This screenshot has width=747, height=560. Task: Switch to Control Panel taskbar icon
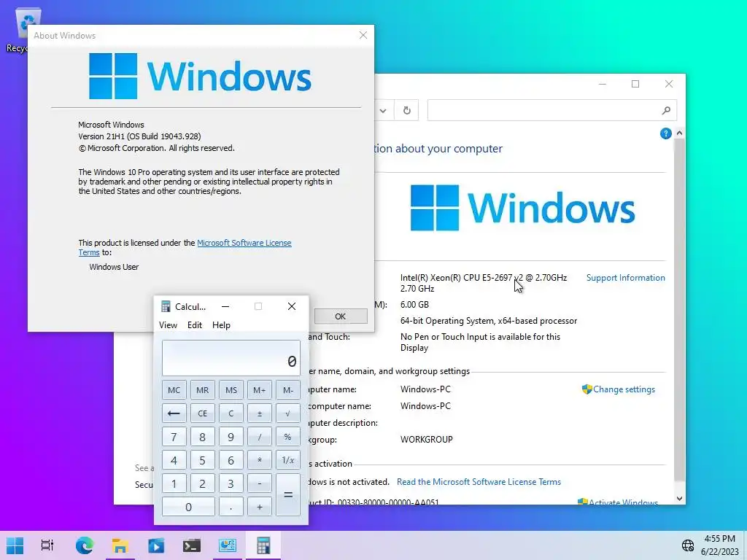[x=228, y=545]
